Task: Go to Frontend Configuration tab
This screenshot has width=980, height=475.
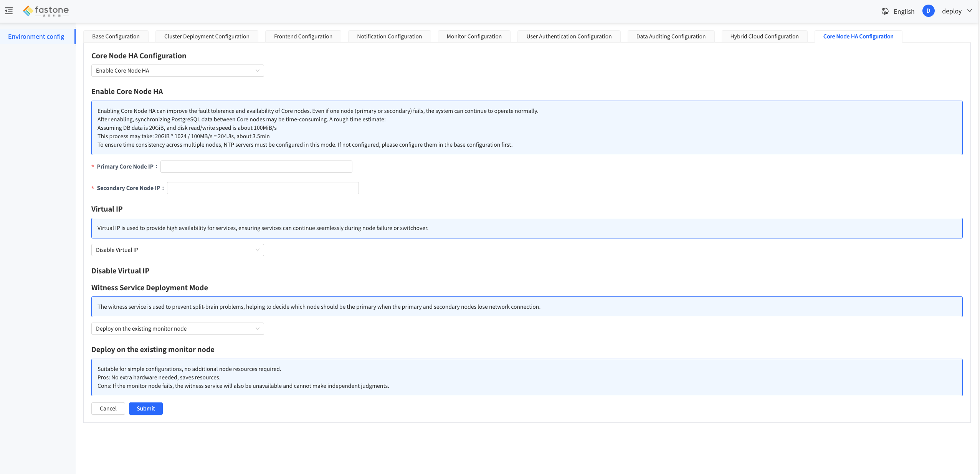Action: tap(303, 36)
